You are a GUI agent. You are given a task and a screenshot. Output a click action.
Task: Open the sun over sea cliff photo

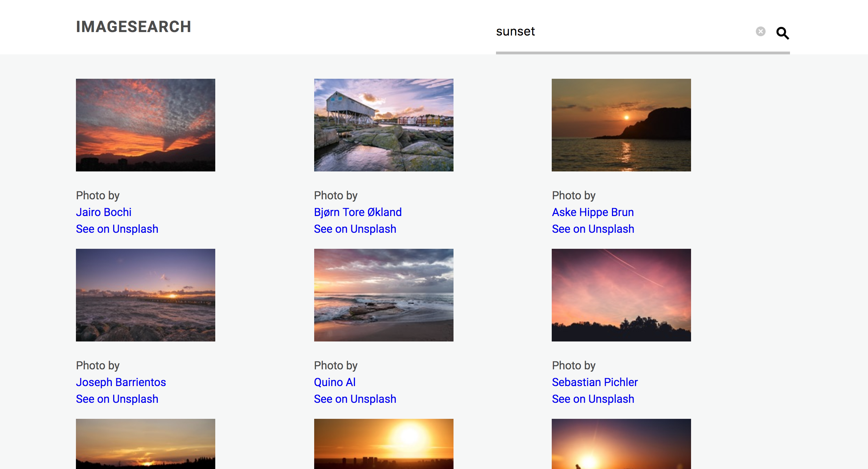pyautogui.click(x=621, y=125)
